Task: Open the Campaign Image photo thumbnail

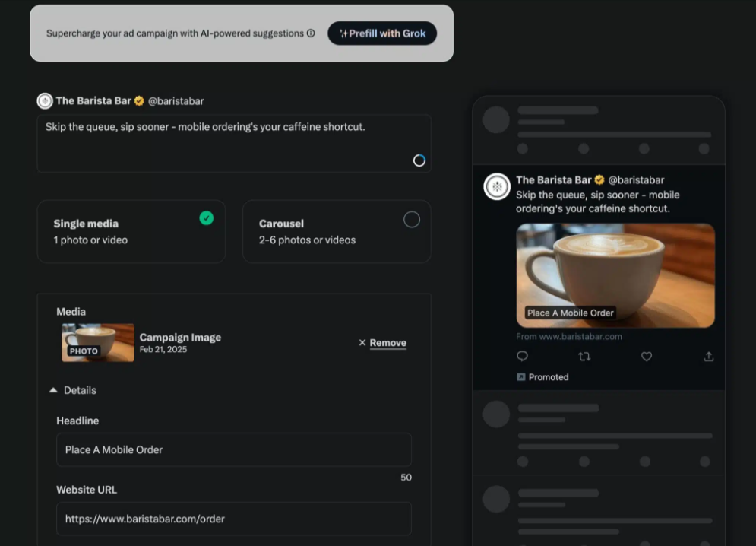Action: tap(98, 343)
